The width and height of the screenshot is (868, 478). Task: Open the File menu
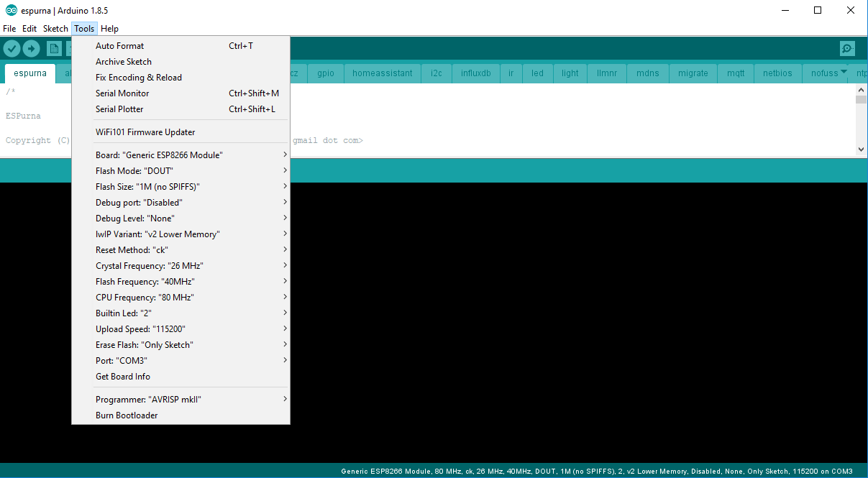click(9, 29)
